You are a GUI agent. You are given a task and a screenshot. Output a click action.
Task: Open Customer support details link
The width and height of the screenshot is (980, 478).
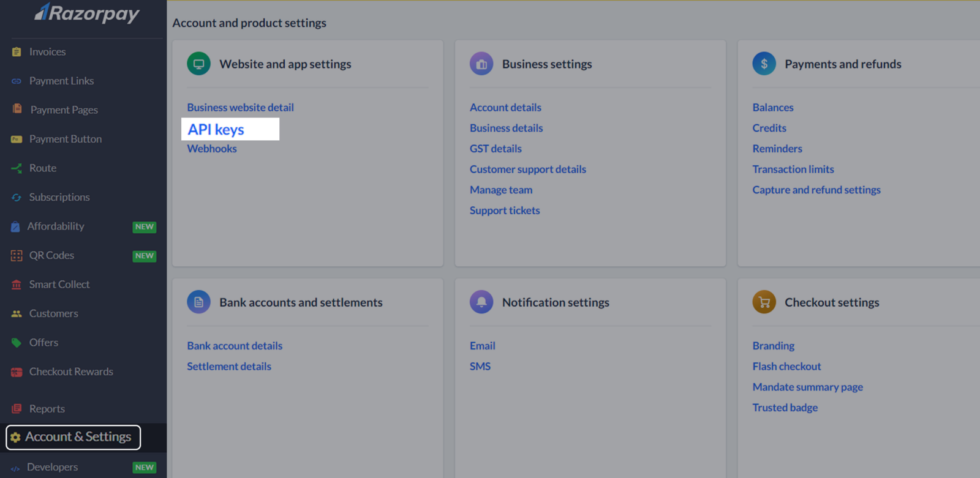pyautogui.click(x=528, y=169)
